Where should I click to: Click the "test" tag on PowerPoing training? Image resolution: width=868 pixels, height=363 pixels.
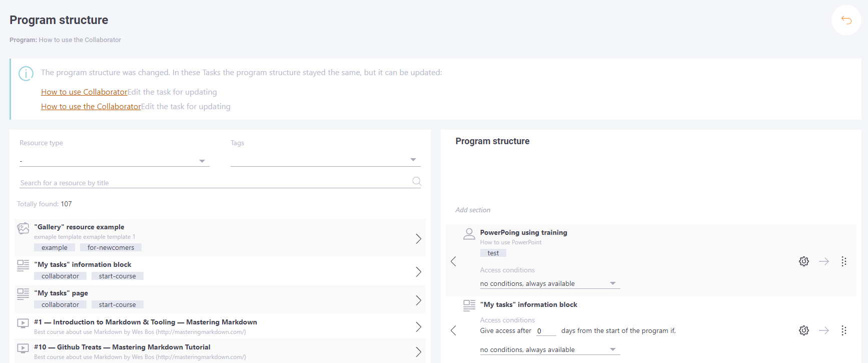493,253
